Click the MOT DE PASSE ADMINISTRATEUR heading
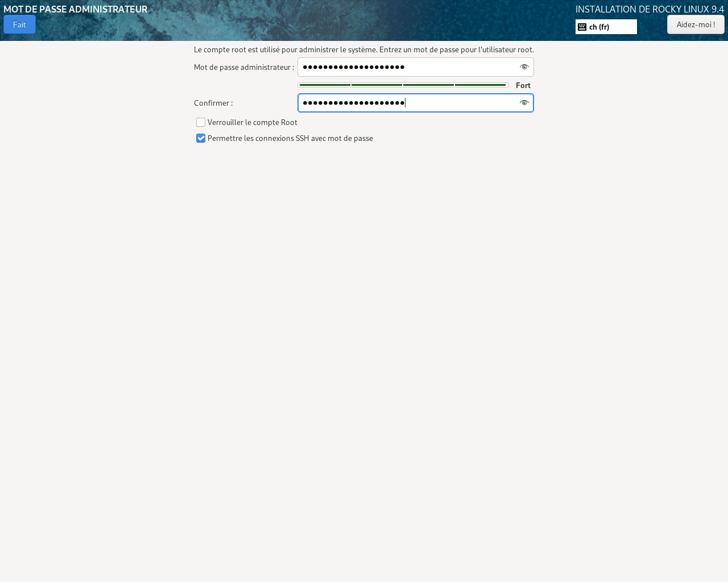 tap(75, 9)
